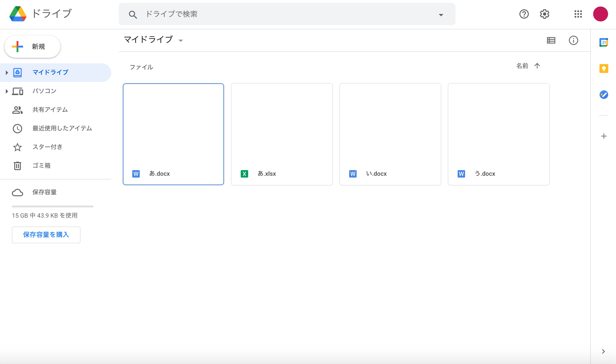
Task: Open the 名前 sort field menu
Action: coord(522,66)
